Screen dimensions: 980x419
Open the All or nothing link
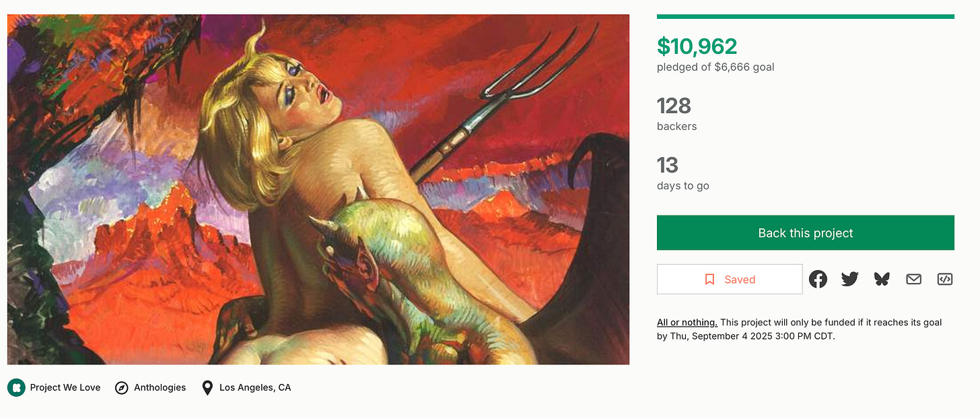click(x=687, y=323)
